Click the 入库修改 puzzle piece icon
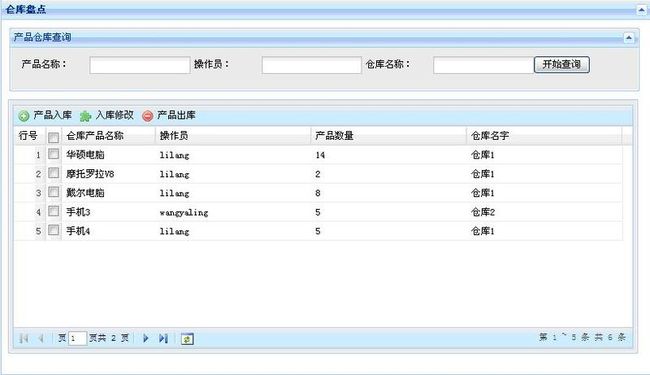This screenshot has width=650, height=375. pos(85,116)
